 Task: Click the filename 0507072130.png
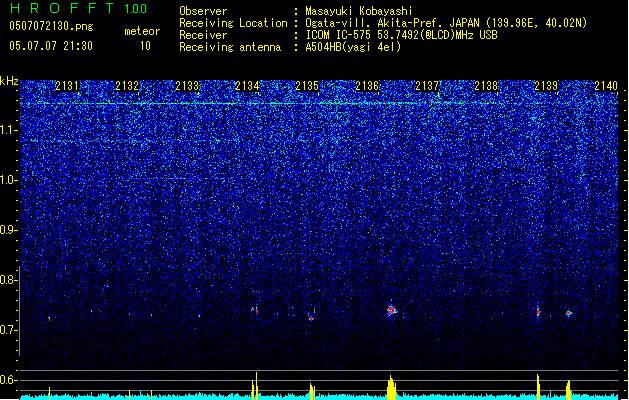51,27
